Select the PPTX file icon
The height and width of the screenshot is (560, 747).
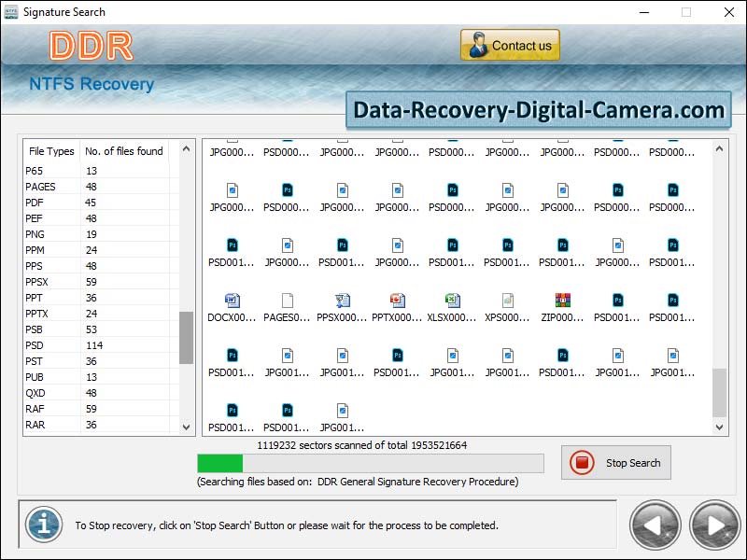tap(397, 301)
